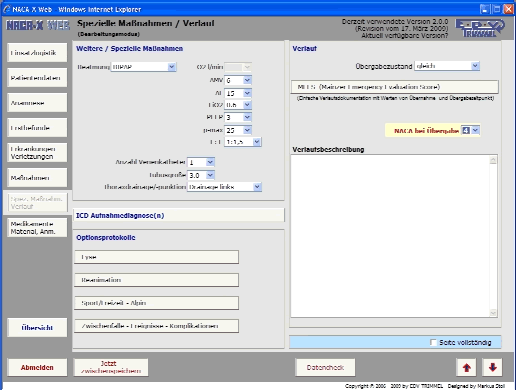Open the Beatmung dropdown
Viewport: 516px width, 390px height.
[x=143, y=67]
